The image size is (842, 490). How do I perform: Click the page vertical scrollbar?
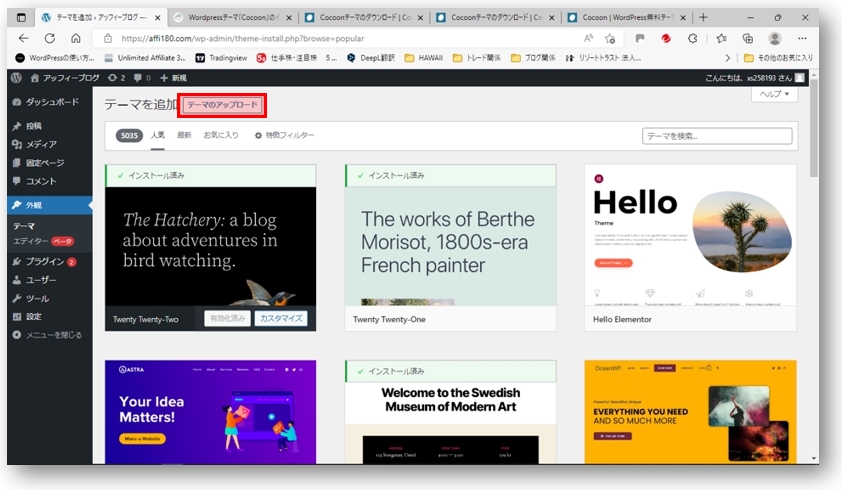[815, 128]
